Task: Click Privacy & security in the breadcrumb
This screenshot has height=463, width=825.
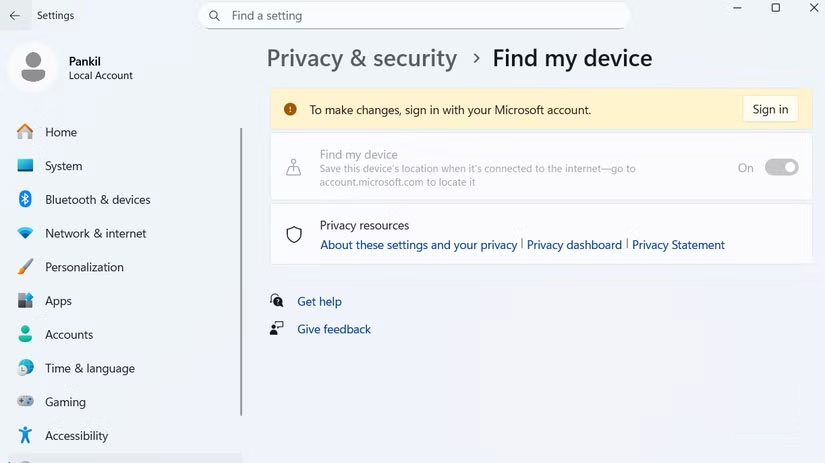Action: (361, 58)
